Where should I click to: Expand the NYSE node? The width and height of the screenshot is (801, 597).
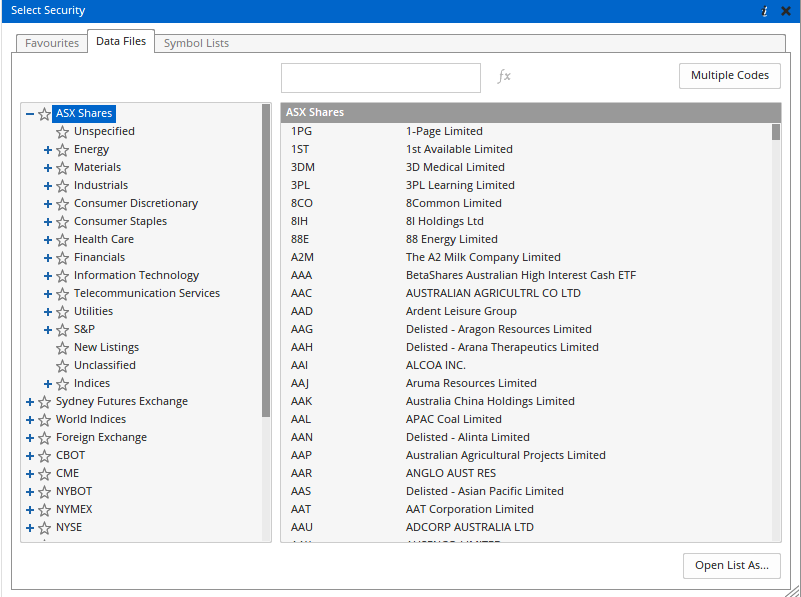30,528
